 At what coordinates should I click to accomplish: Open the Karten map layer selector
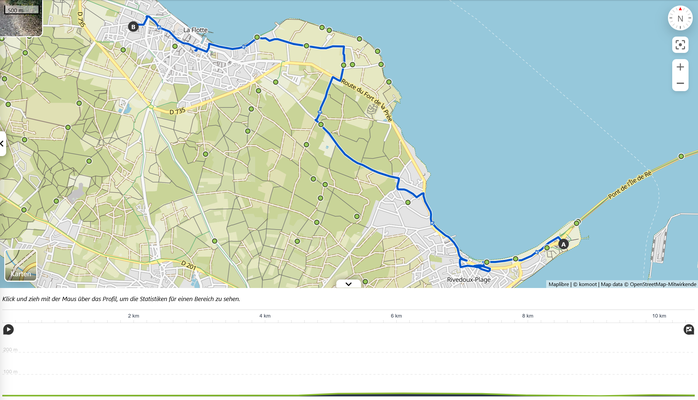(20, 265)
